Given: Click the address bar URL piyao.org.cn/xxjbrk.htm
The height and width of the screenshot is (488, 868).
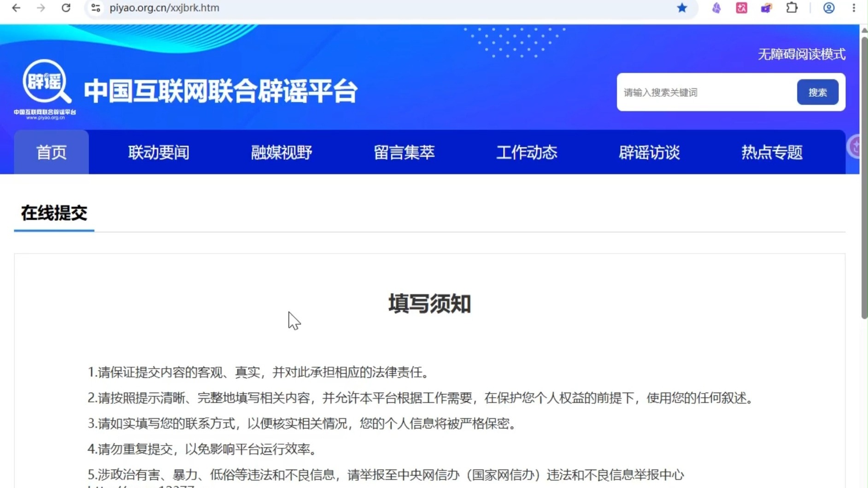Looking at the screenshot, I should pos(164,8).
